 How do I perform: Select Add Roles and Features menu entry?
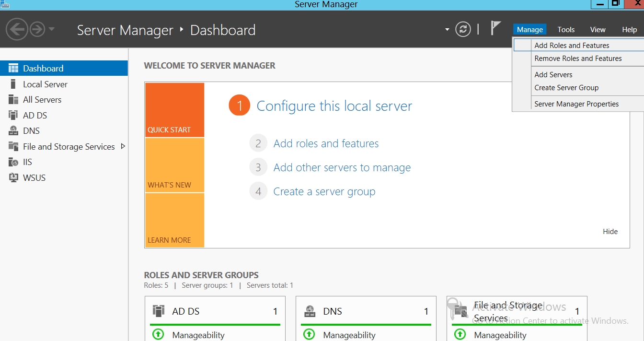(572, 46)
